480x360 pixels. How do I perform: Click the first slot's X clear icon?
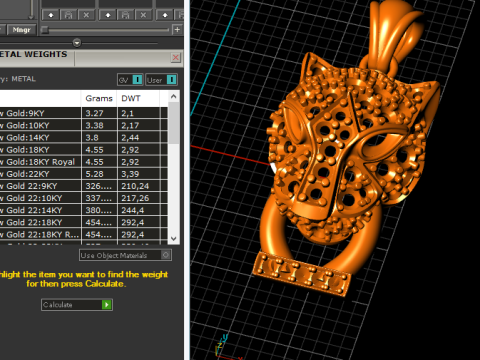point(86,15)
